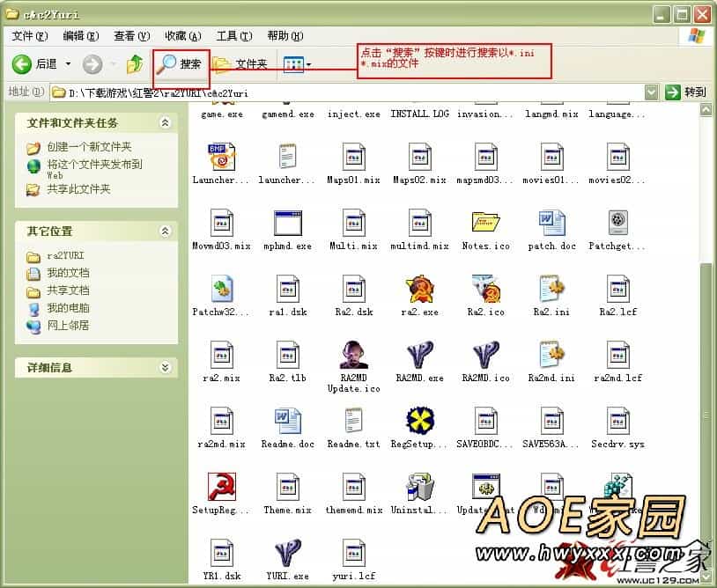Select the Notes.ico folder icon
The height and width of the screenshot is (588, 717).
[485, 223]
